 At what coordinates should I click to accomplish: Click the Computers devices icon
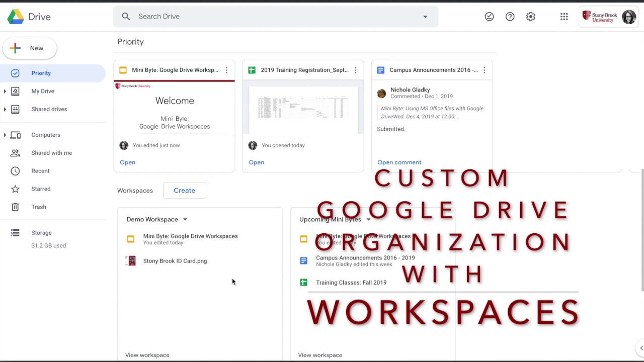pyautogui.click(x=15, y=135)
